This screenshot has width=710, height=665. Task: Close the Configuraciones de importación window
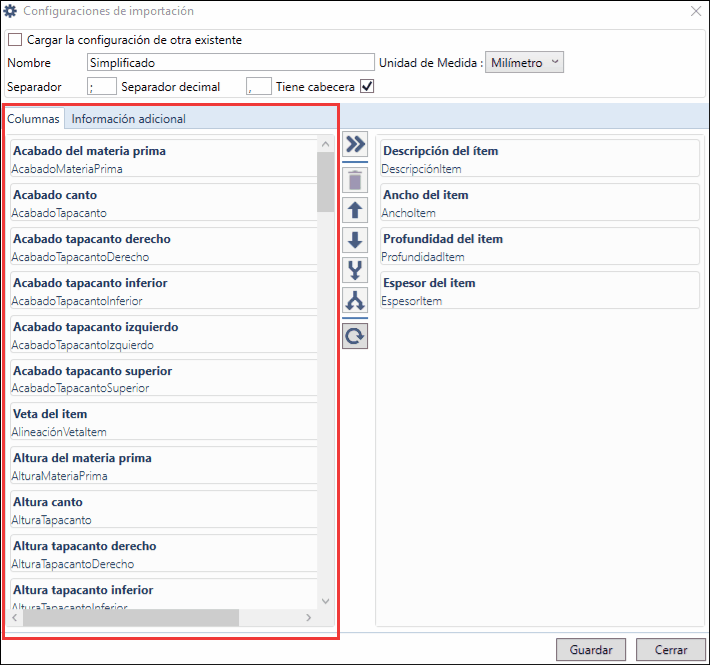[x=696, y=11]
